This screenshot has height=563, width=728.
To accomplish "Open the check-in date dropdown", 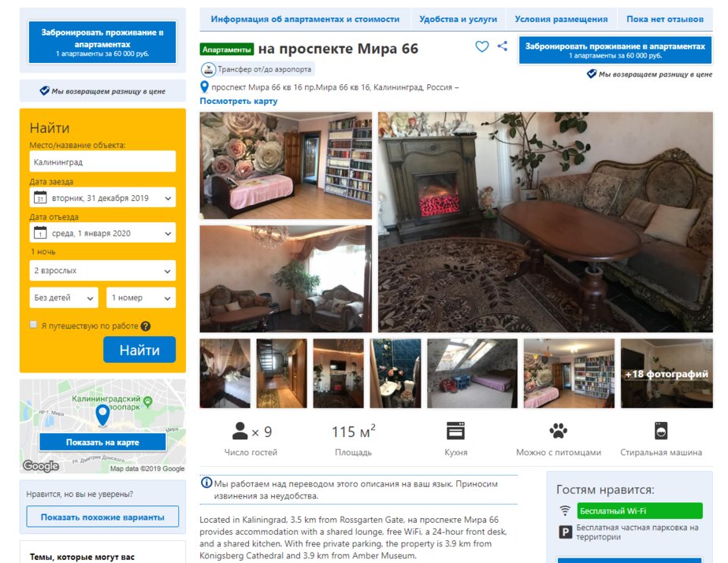I will [x=102, y=198].
